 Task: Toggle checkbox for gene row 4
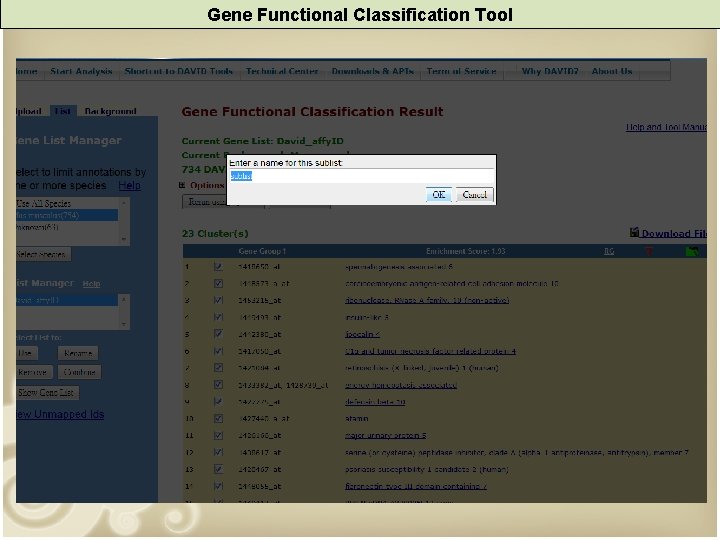[219, 317]
